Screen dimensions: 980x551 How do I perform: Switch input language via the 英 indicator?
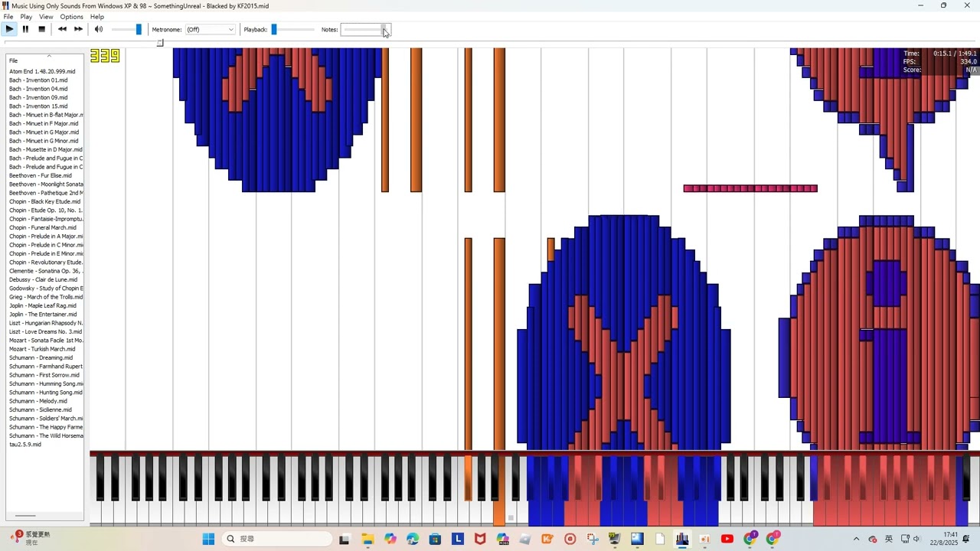[889, 539]
